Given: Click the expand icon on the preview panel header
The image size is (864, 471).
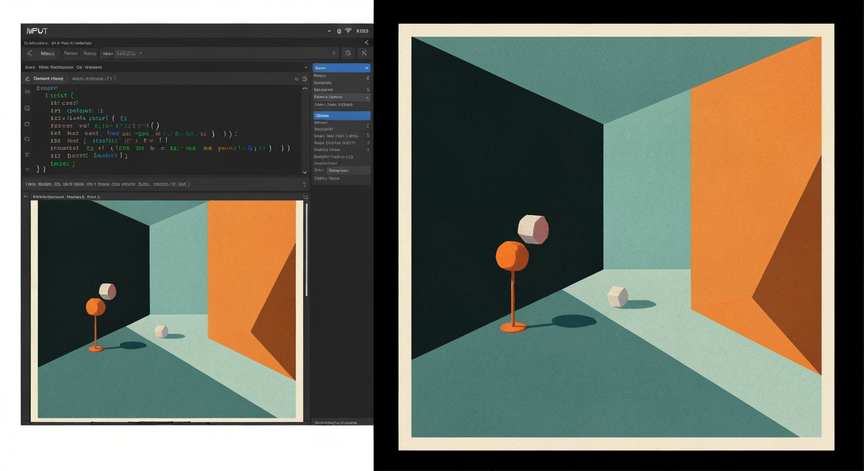Looking at the screenshot, I should [305, 197].
